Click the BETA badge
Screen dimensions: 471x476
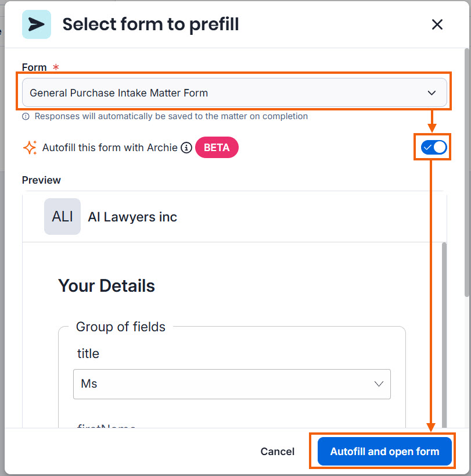click(x=217, y=148)
